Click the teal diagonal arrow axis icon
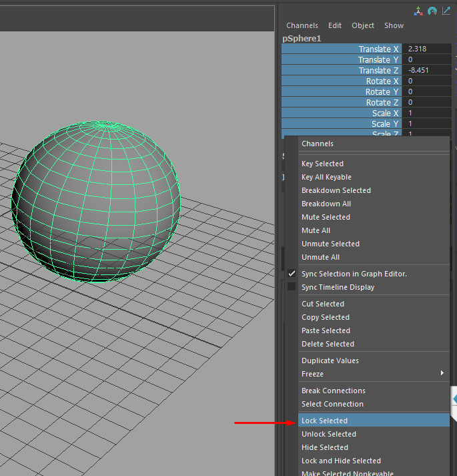457x476 pixels. 446,11
